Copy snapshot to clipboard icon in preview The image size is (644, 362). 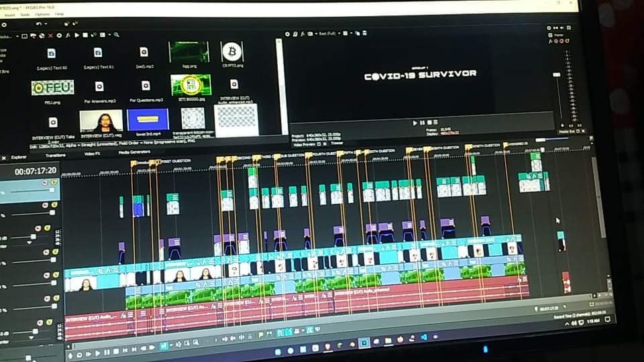click(358, 34)
